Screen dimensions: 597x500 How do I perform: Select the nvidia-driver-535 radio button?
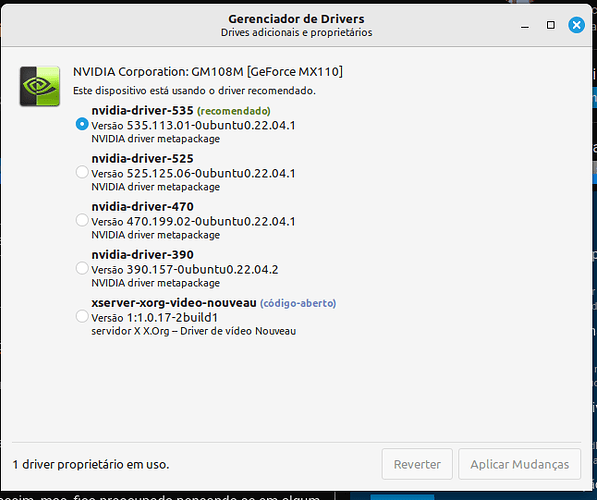point(82,124)
